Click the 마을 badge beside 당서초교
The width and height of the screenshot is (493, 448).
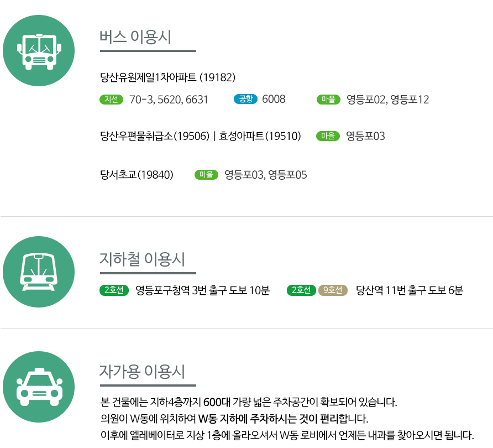[x=206, y=175]
